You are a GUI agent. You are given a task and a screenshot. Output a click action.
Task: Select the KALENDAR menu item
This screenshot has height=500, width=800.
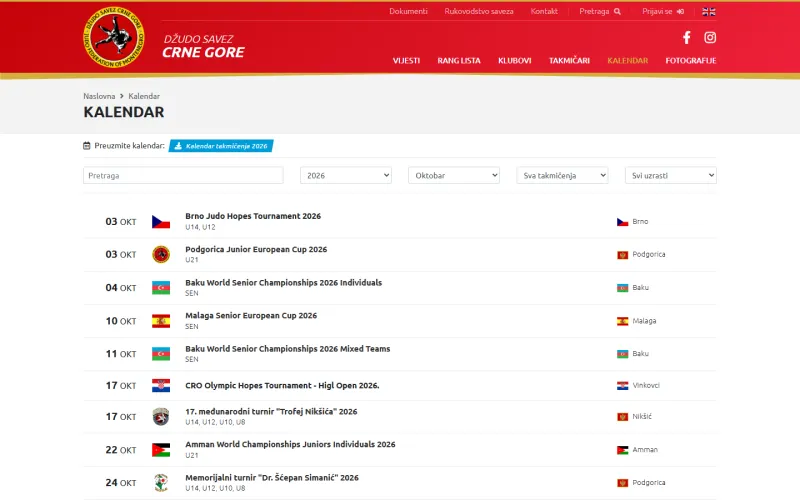[628, 61]
